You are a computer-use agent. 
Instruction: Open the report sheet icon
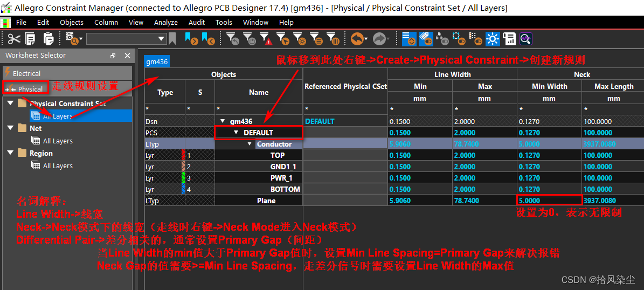(x=509, y=39)
